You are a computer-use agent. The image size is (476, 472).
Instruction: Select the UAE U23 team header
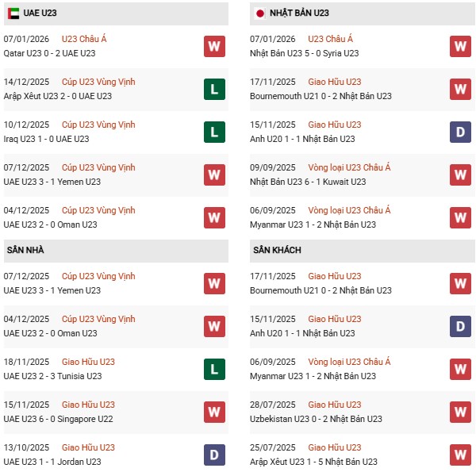tap(39, 13)
